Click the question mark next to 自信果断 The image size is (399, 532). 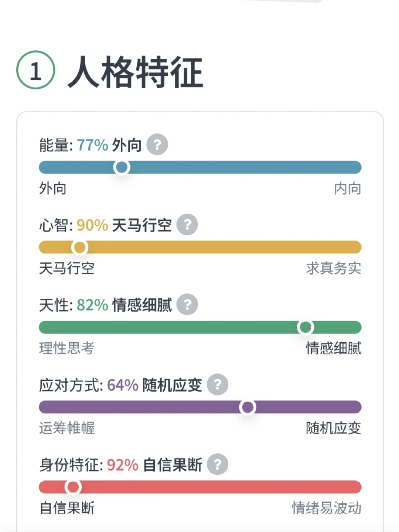tap(217, 464)
